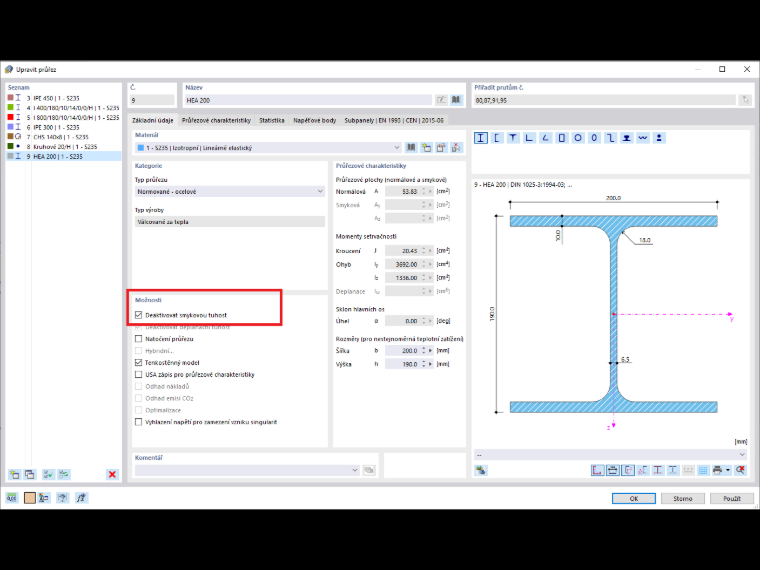
Task: Click the function fx icon bottom left
Action: point(81,498)
